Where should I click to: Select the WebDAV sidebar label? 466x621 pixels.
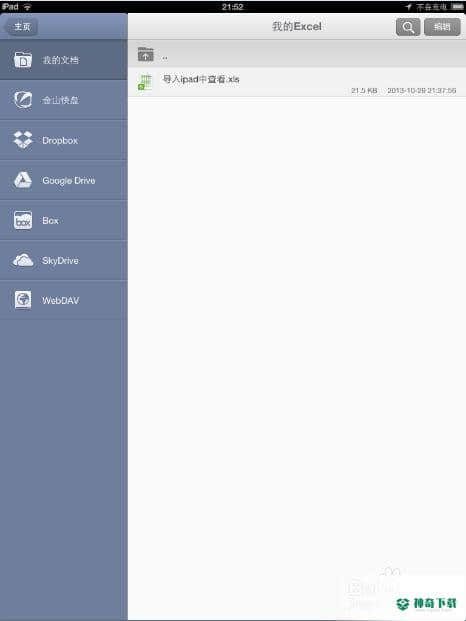(x=61, y=301)
